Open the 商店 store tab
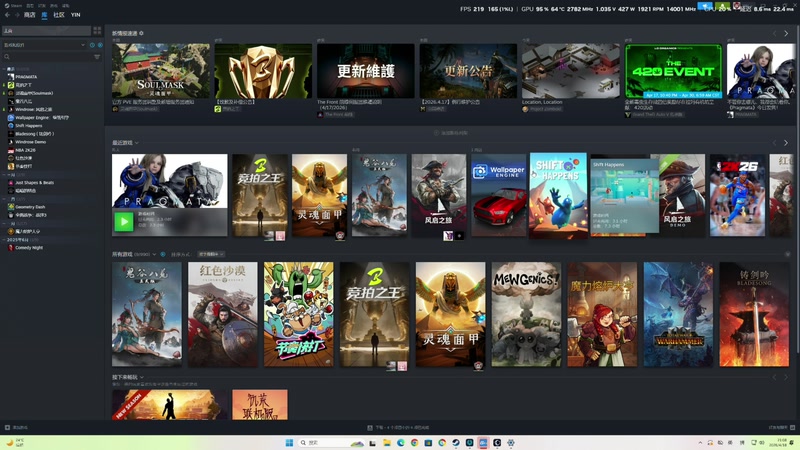The image size is (800, 450). 30,15
